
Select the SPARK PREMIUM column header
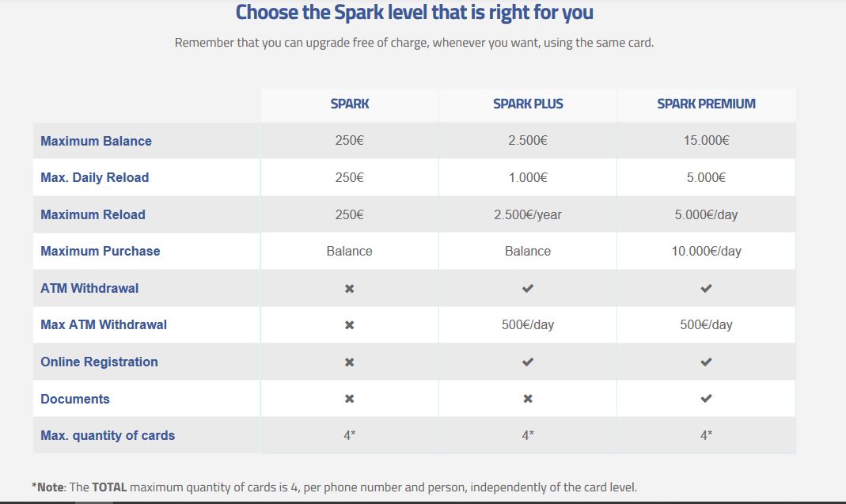(706, 104)
